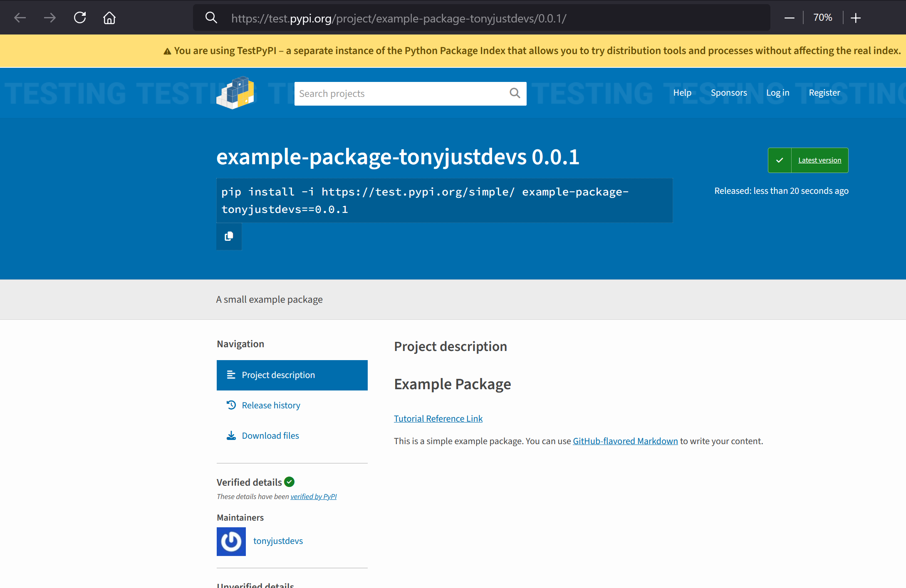Open the Register page link
The width and height of the screenshot is (906, 588).
point(824,93)
